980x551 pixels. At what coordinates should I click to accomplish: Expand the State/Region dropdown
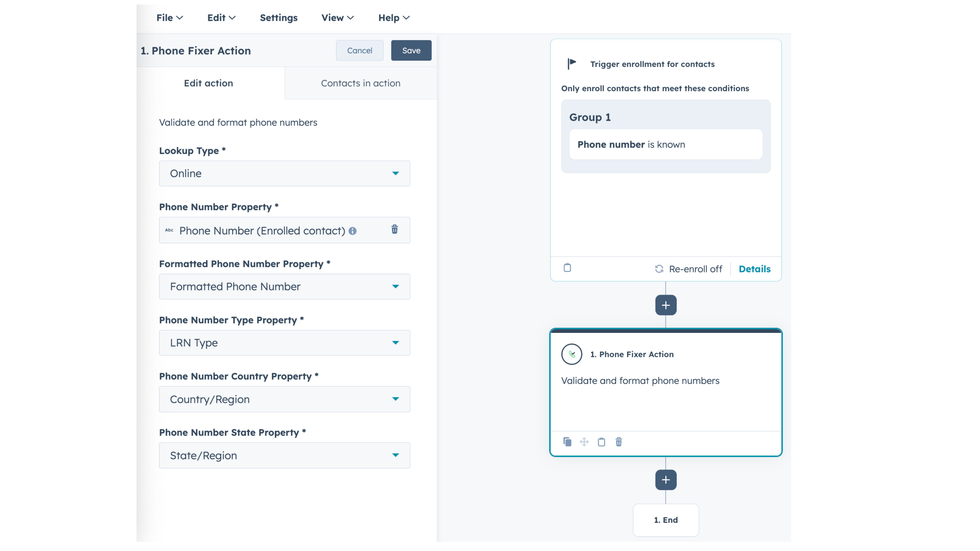(x=284, y=456)
